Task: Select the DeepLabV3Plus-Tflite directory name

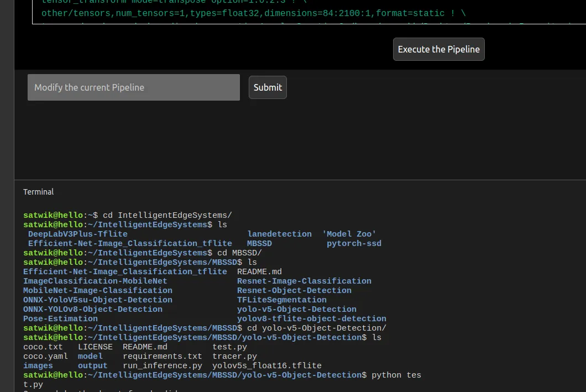Action: tap(78, 234)
